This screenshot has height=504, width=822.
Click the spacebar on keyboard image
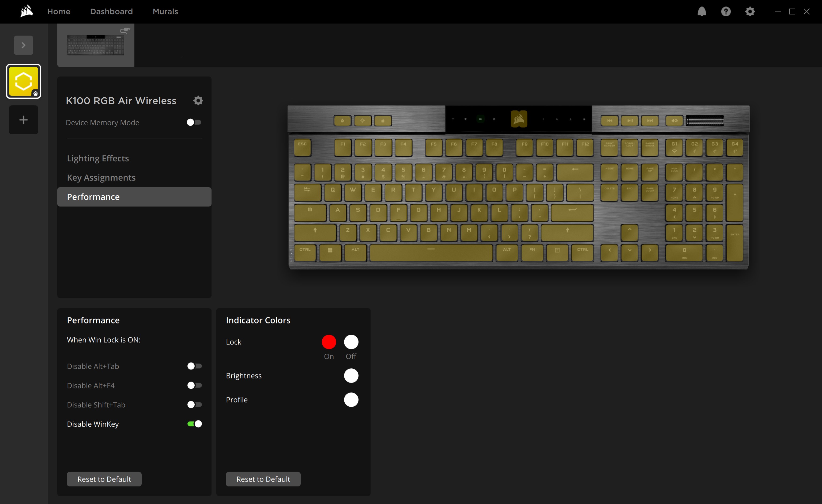click(x=431, y=253)
